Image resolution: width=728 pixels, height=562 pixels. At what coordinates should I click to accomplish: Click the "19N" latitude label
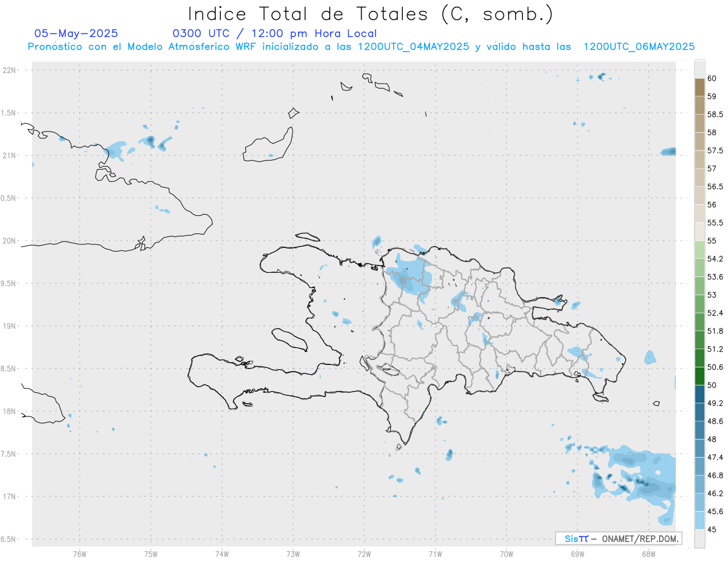[x=10, y=326]
